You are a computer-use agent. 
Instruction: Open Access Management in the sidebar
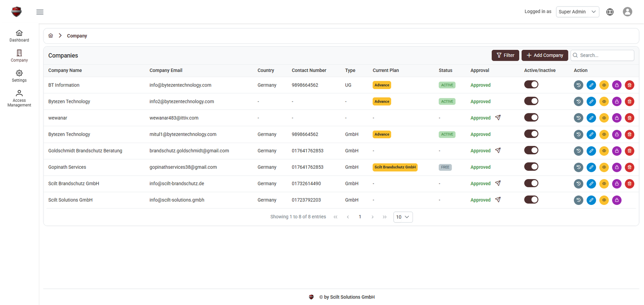[19, 98]
